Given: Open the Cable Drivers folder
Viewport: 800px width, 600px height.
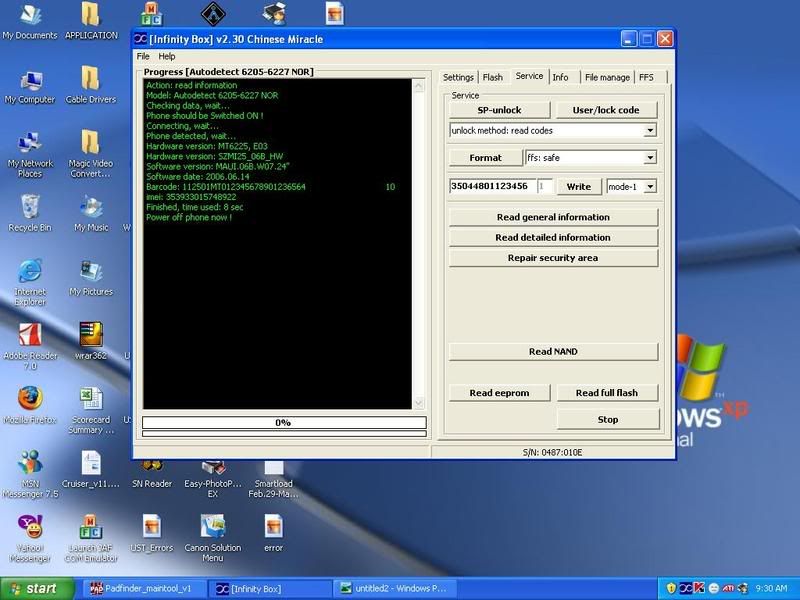Looking at the screenshot, I should [91, 86].
